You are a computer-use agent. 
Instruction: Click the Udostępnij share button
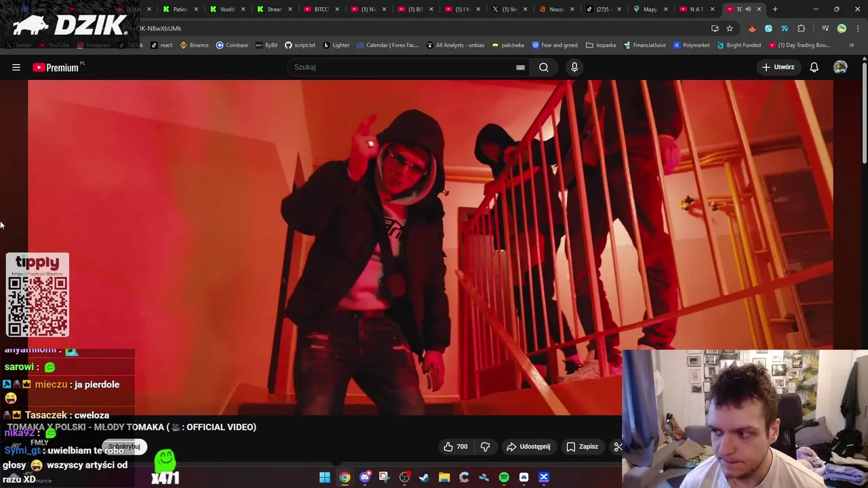[528, 447]
